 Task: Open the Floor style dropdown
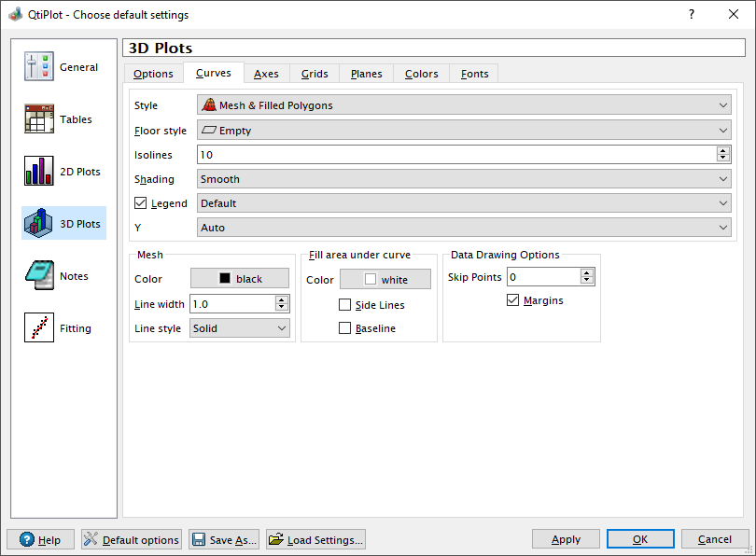point(464,131)
